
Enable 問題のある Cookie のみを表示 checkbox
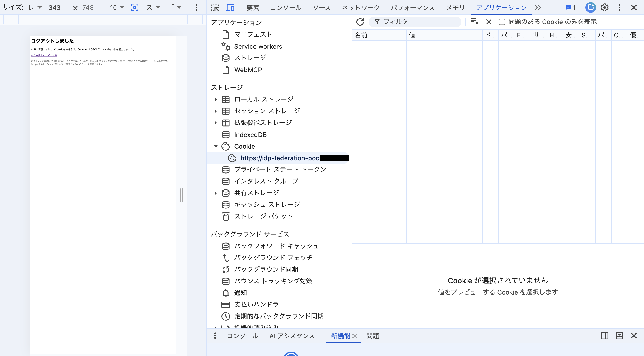[x=502, y=22]
